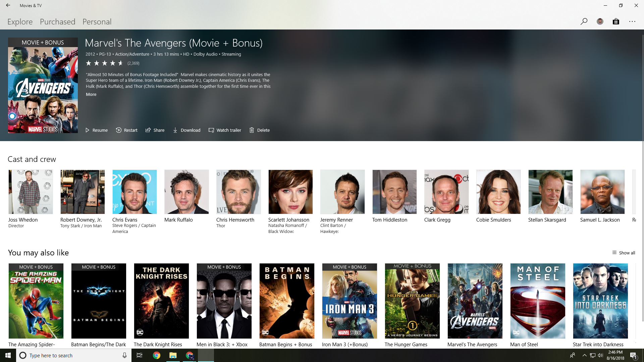Delete the movie from library
Image resolution: width=644 pixels, height=362 pixels.
[260, 130]
